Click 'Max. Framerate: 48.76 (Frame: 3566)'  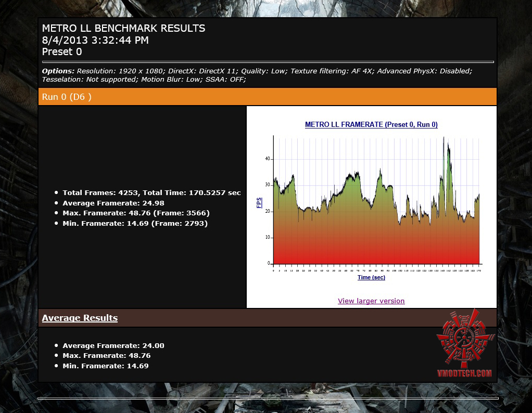pos(136,213)
